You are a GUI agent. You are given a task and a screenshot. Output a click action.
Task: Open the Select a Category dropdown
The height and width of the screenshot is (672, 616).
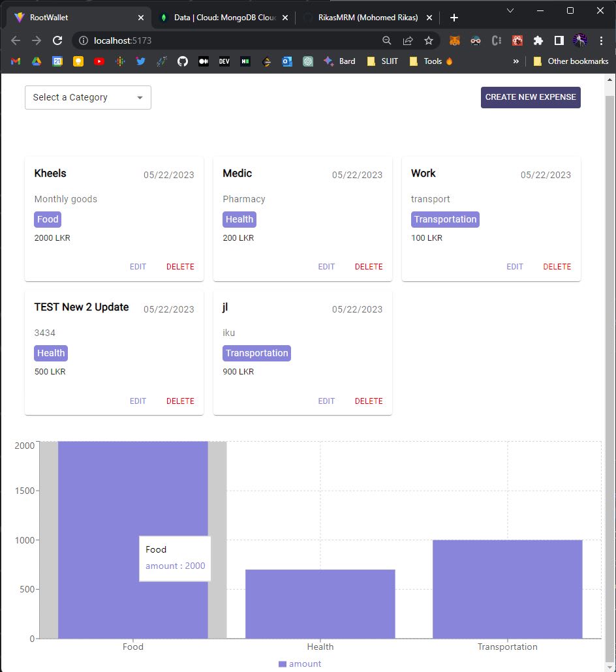pos(88,97)
